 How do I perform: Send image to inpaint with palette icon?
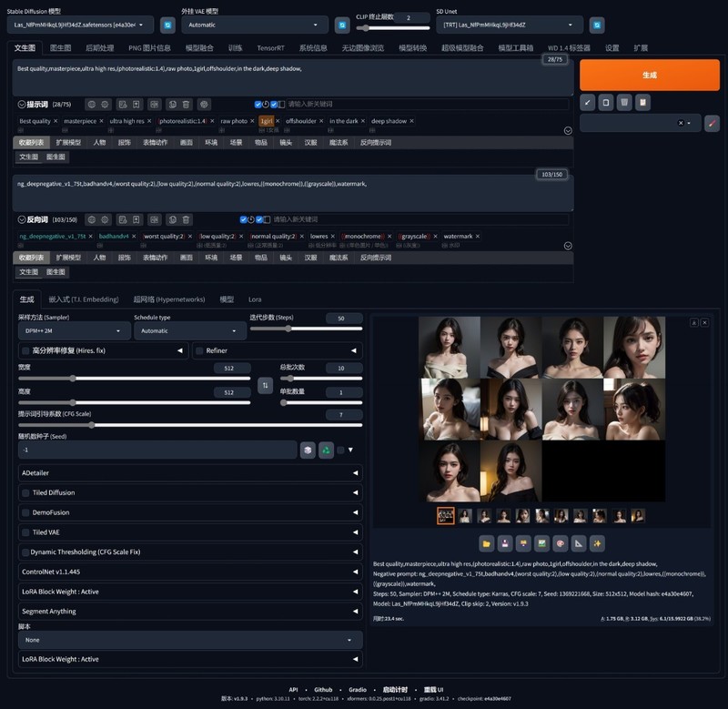pos(559,543)
